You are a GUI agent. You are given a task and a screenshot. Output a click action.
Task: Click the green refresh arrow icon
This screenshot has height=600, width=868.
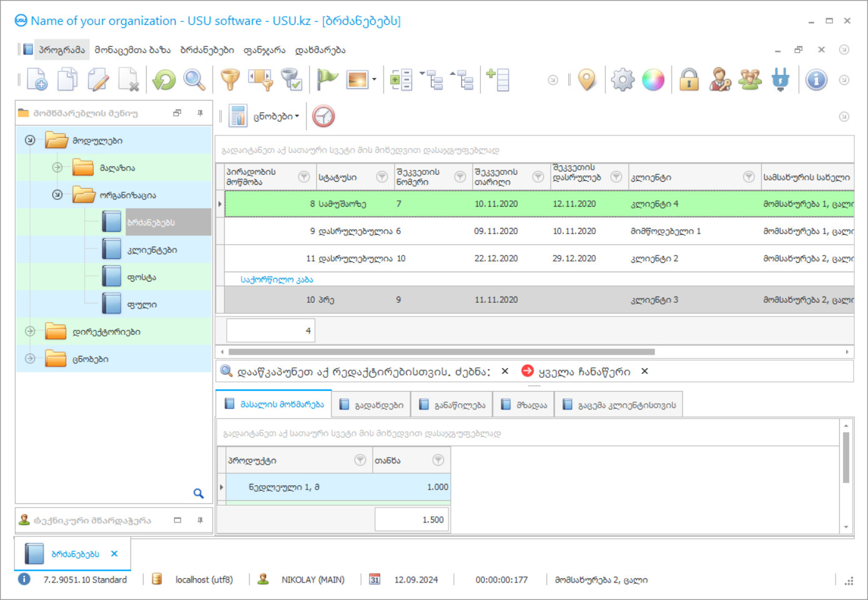pyautogui.click(x=164, y=80)
